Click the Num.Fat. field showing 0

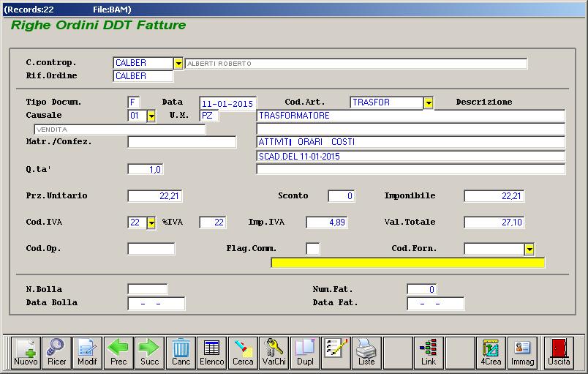tap(422, 289)
